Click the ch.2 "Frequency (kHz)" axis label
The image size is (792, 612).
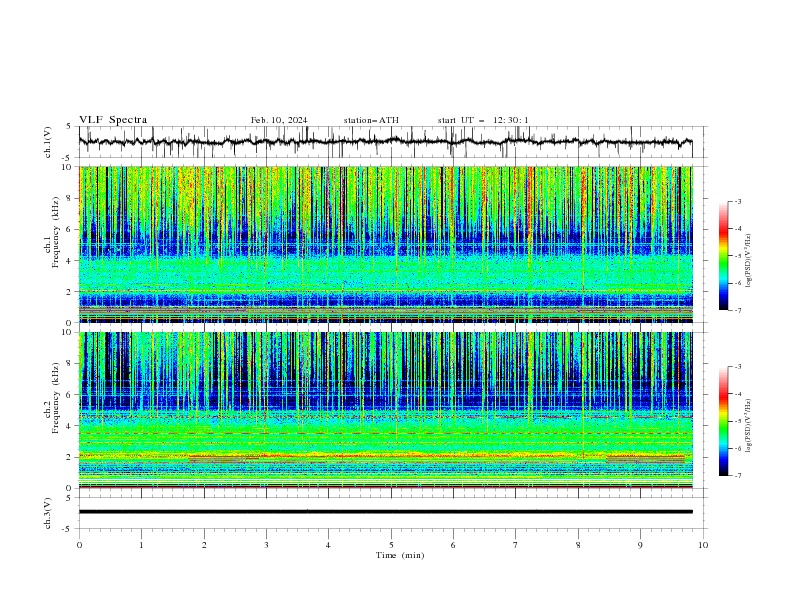click(x=56, y=398)
